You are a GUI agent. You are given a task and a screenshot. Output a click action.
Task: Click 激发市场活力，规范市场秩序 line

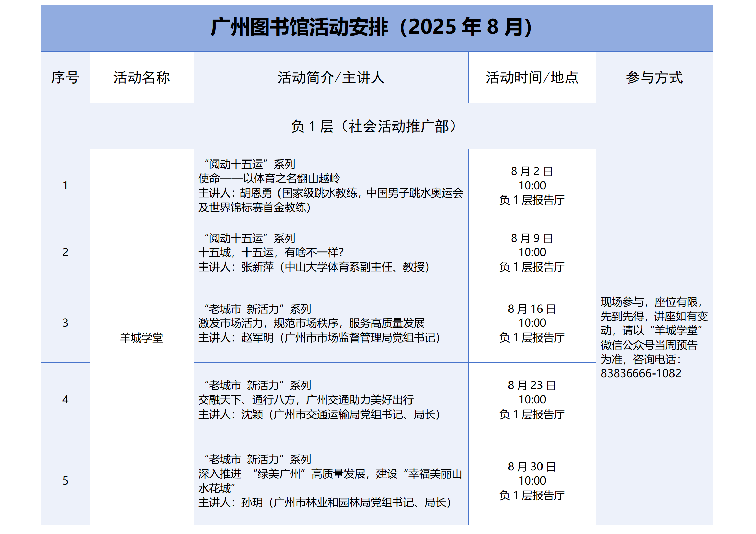pos(311,323)
